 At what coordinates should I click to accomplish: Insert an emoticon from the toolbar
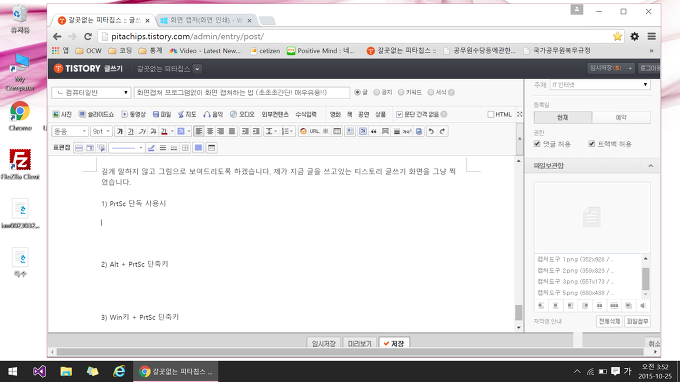[303, 131]
